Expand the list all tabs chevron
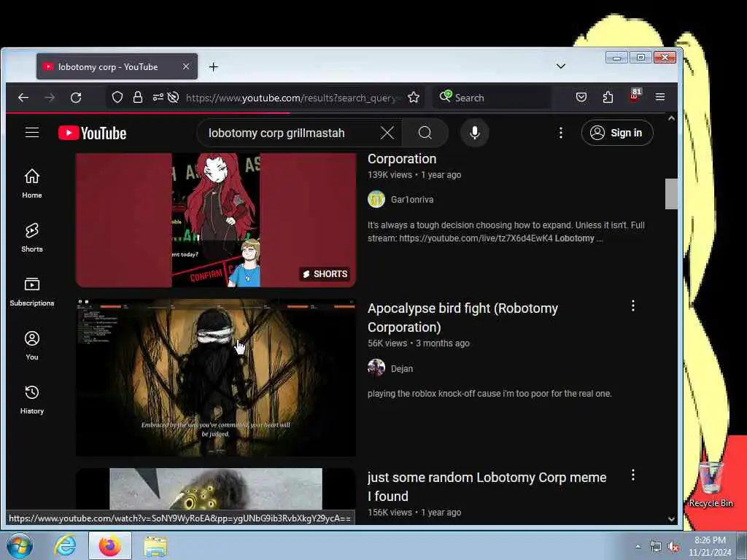This screenshot has height=560, width=747. coord(561,66)
